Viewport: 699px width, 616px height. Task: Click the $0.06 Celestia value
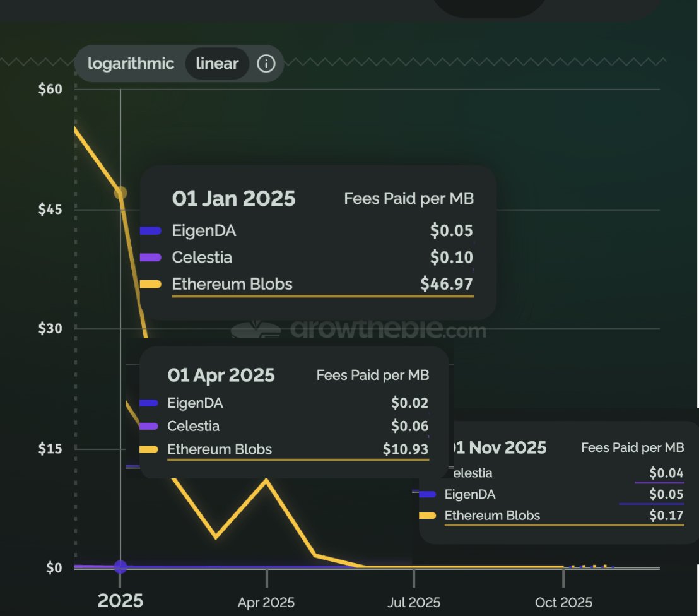[409, 426]
